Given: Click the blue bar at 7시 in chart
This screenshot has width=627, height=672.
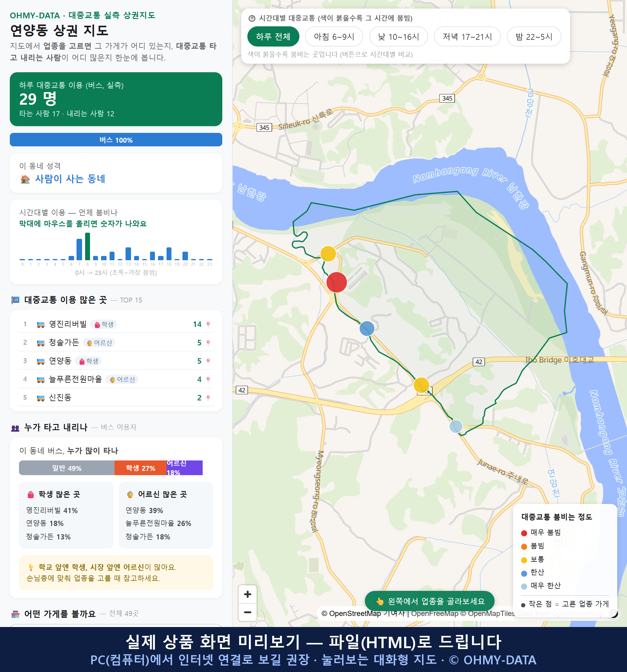Looking at the screenshot, I should [x=79, y=249].
